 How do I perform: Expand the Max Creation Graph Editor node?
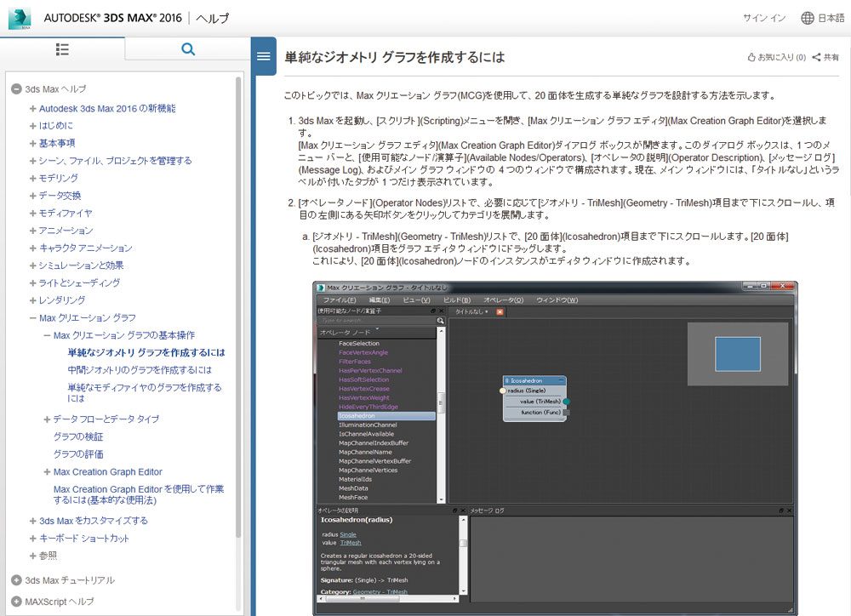pyautogui.click(x=47, y=472)
